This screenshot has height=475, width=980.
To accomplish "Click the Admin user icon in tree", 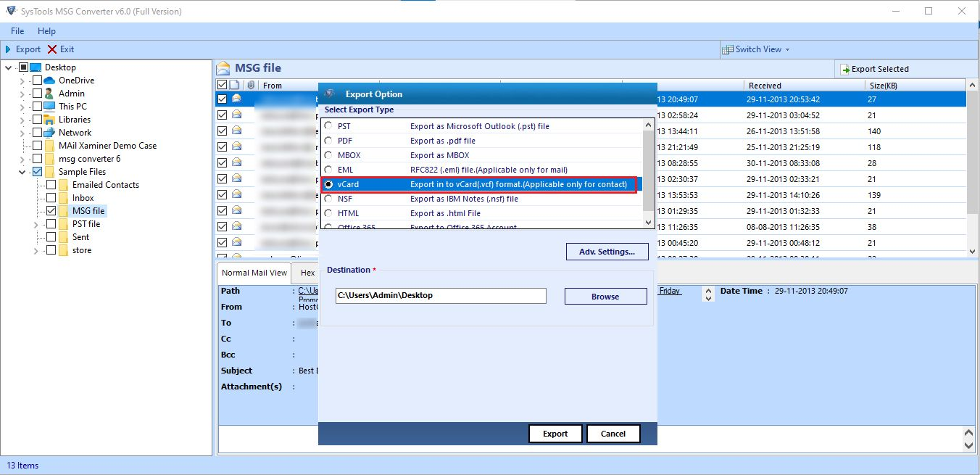I will 49,94.
